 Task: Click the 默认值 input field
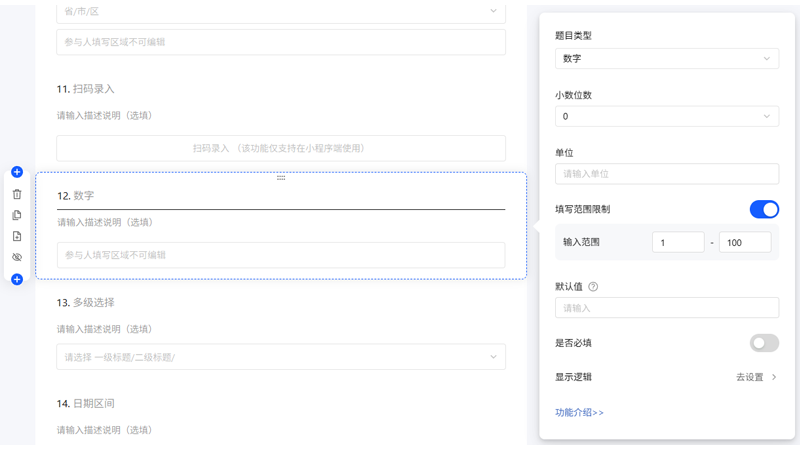667,308
